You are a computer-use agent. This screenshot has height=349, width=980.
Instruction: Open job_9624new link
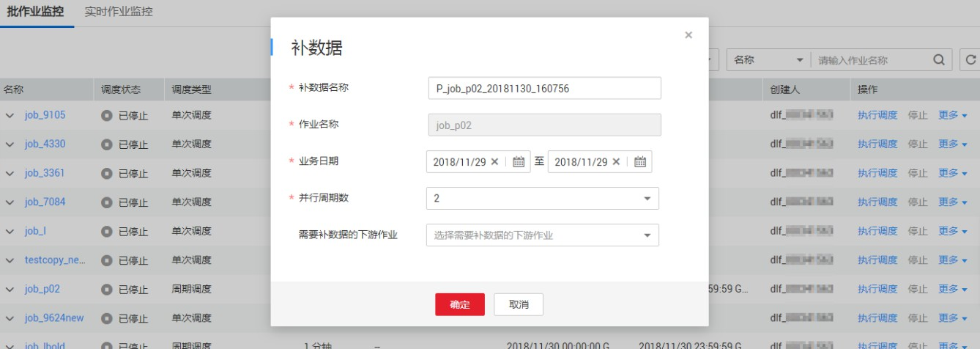point(54,318)
